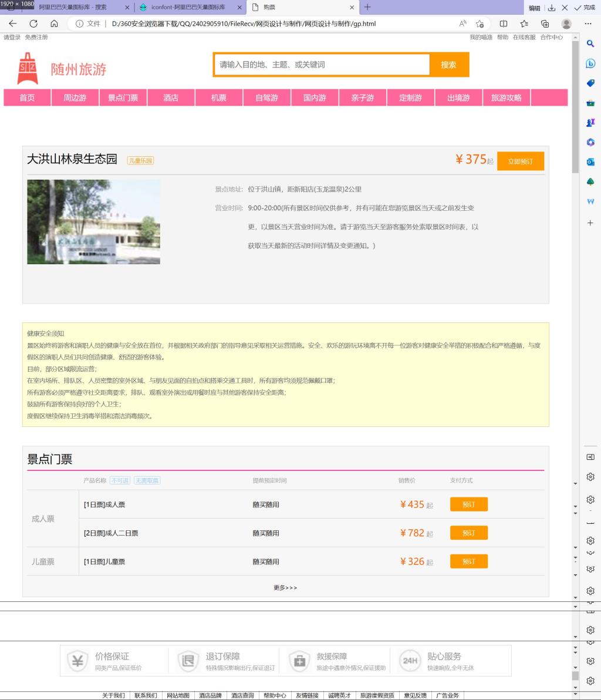Image resolution: width=601 pixels, height=700 pixels.
Task: Click the destination search input field
Action: point(322,65)
